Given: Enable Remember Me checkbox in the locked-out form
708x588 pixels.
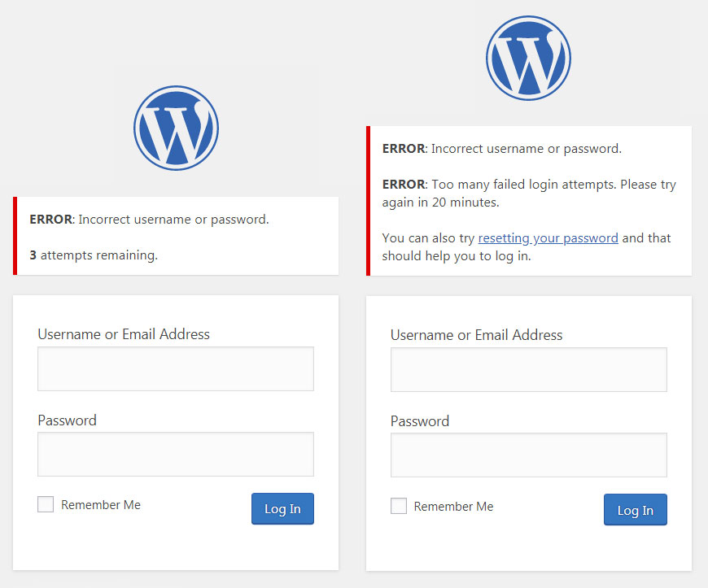Looking at the screenshot, I should (x=399, y=507).
